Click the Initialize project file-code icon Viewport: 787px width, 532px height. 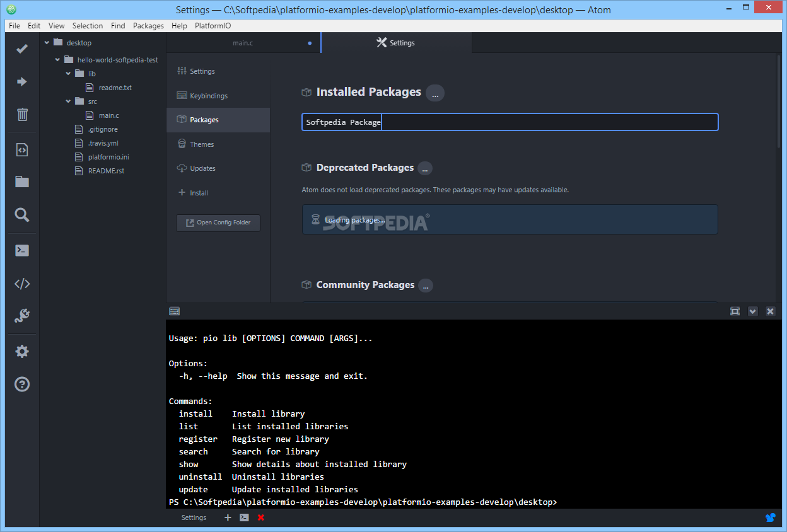[x=22, y=149]
